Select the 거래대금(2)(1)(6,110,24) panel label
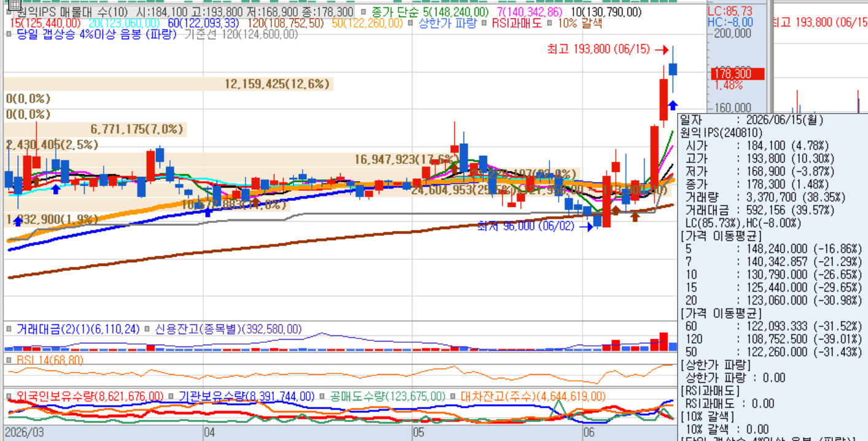Viewport: 868px width, 441px height. pyautogui.click(x=78, y=329)
